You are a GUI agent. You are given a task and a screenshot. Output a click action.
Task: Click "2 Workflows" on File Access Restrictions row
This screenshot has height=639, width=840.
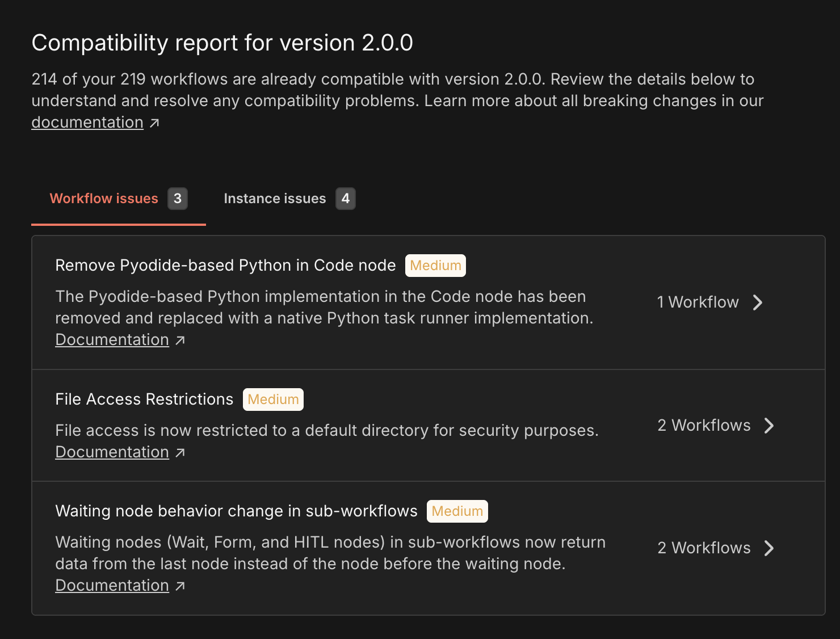(x=704, y=425)
